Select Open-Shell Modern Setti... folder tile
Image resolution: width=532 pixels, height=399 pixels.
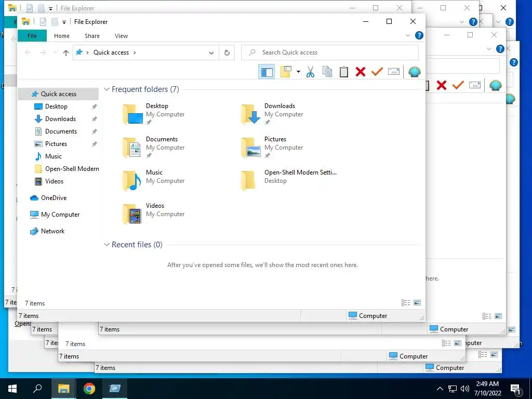pos(289,180)
